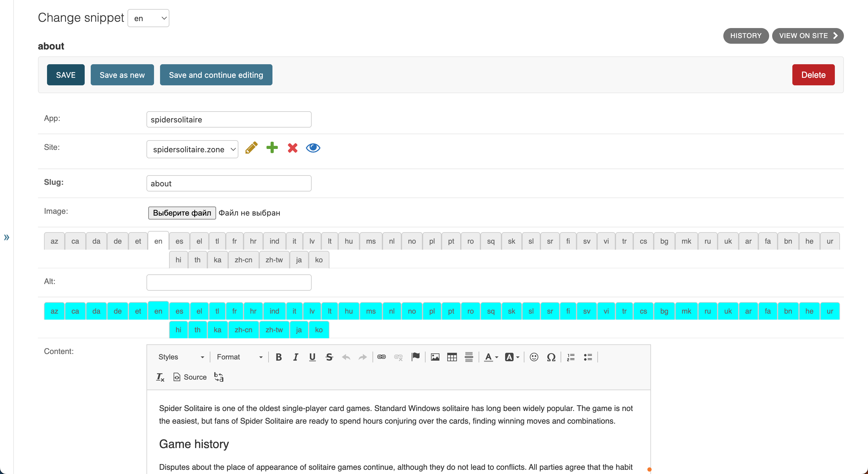Insert special character with omega icon

tap(551, 357)
